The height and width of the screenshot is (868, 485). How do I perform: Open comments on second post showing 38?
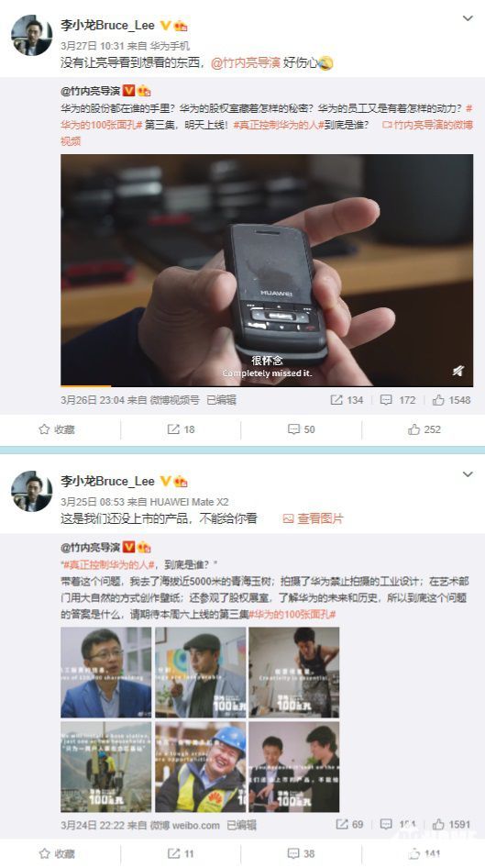(x=302, y=853)
